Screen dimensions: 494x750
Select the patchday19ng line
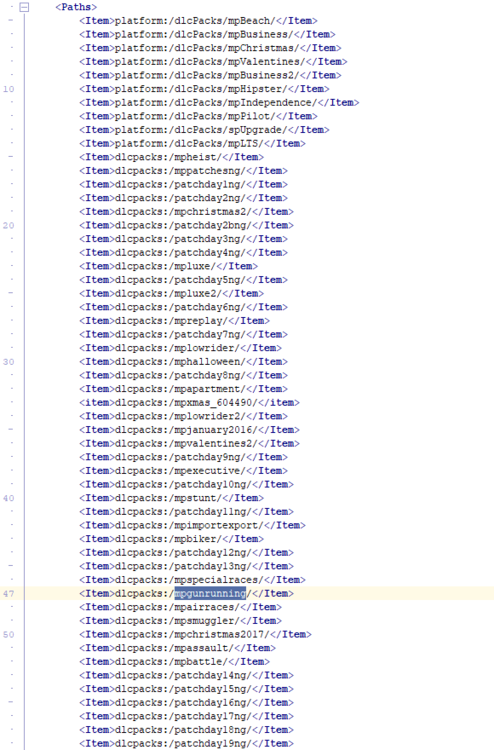pyautogui.click(x=187, y=743)
